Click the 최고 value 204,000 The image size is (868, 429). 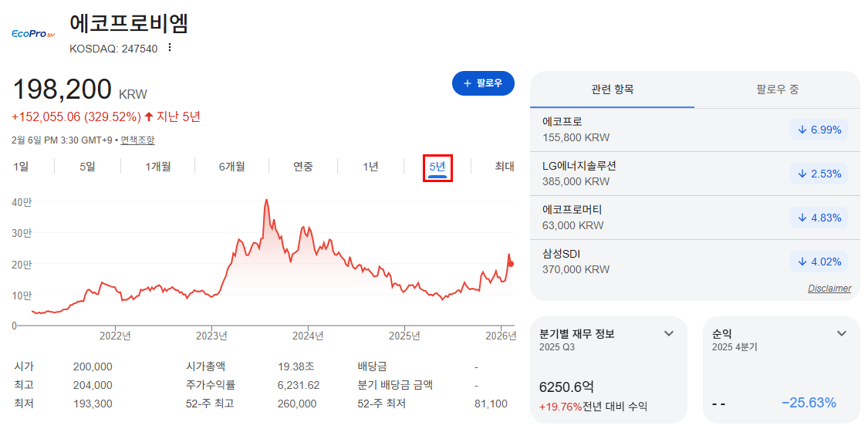click(x=93, y=385)
